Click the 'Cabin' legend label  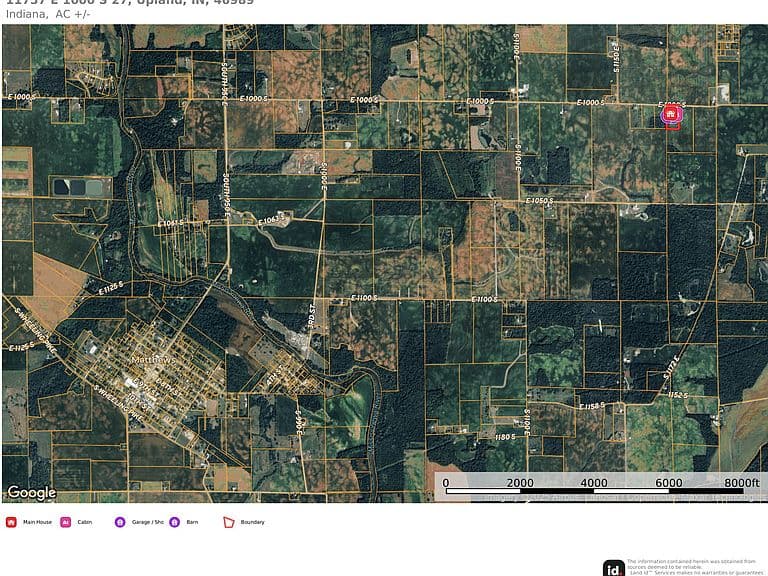84,522
